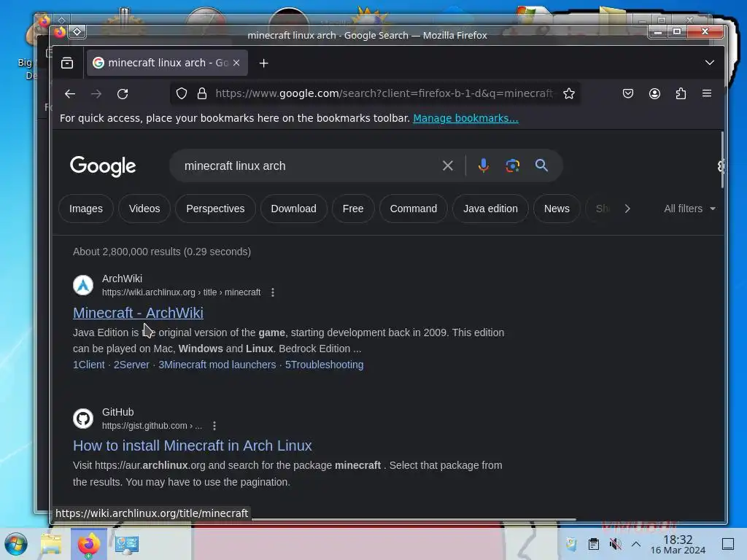Open the 2Server sitelink

click(131, 365)
